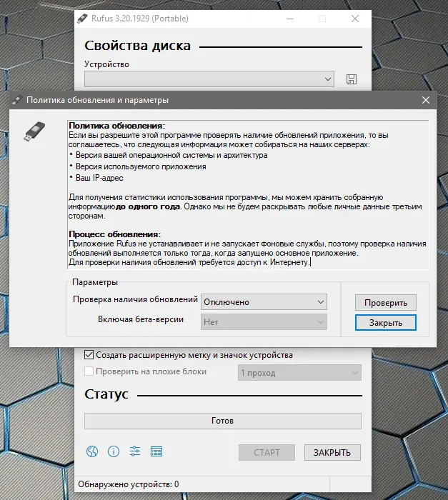Click the Параметры group label
This screenshot has height=500, width=448.
[x=95, y=282]
